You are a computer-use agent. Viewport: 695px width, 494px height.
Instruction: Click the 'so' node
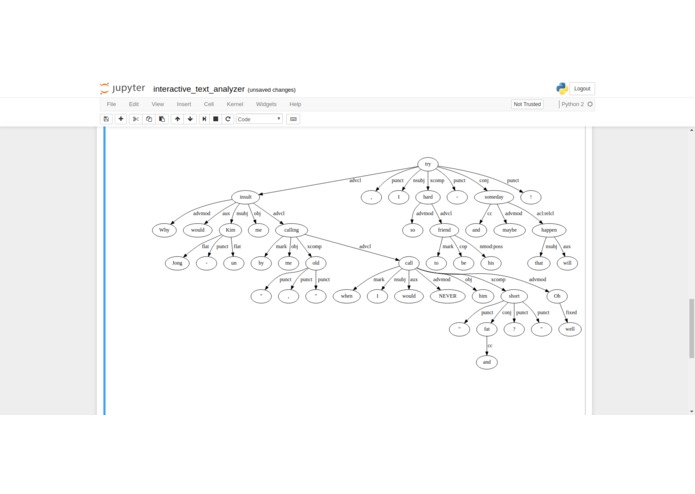click(413, 230)
